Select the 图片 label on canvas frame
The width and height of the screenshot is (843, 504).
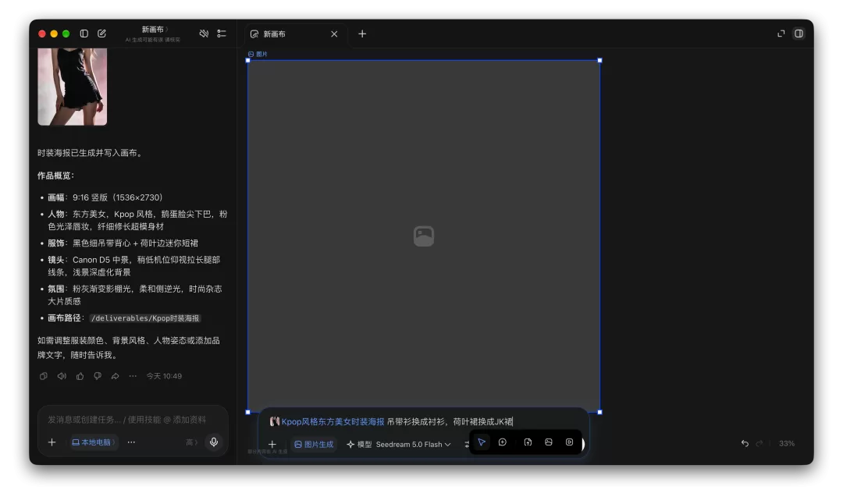pos(258,55)
